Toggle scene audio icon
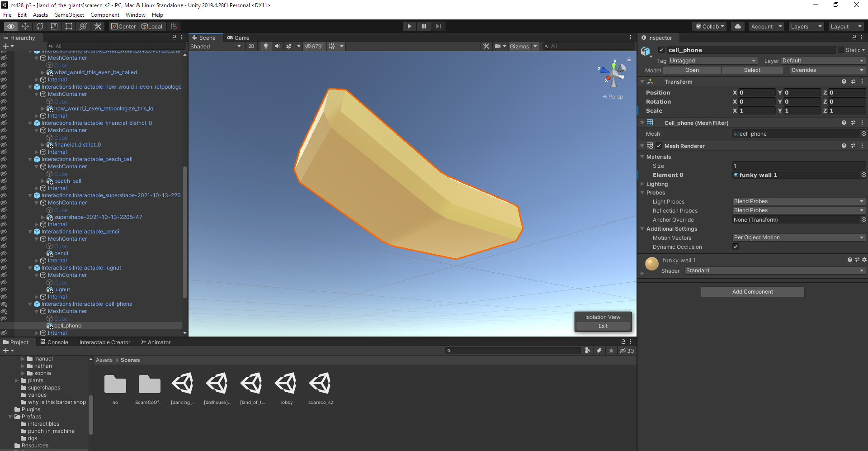Image resolution: width=868 pixels, height=451 pixels. 278,46
